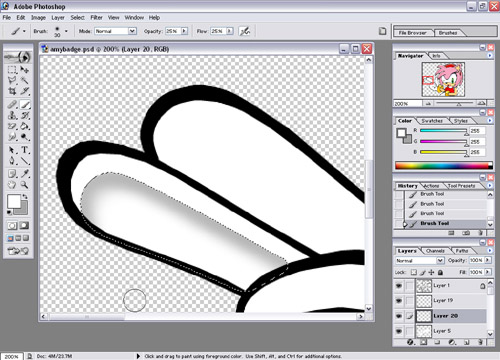
Task: Add a layer style to the layer
Action: [x=410, y=342]
